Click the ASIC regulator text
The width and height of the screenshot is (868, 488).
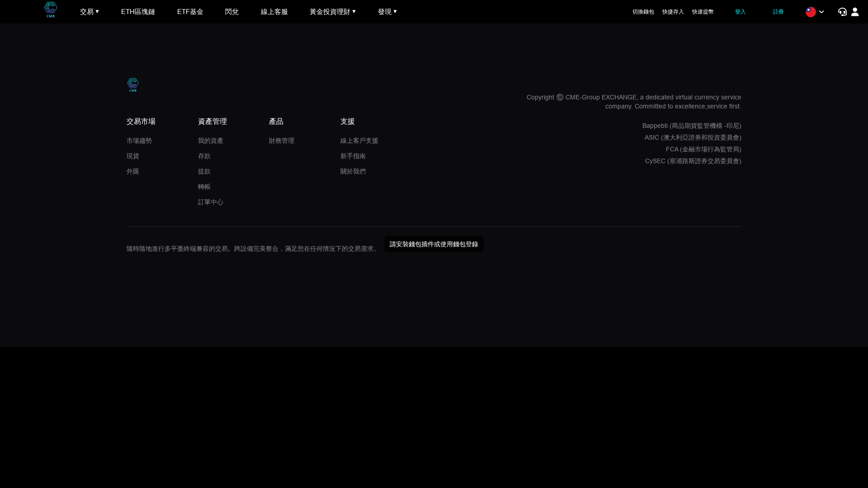pos(693,138)
